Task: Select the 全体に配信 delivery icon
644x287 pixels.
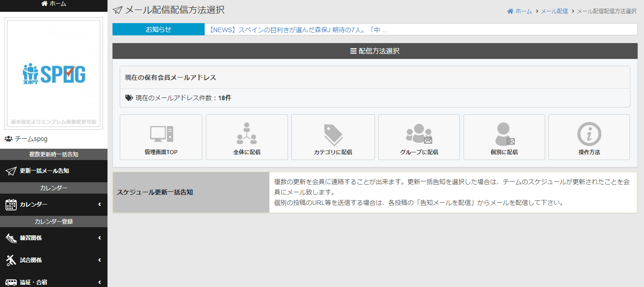Action: click(x=247, y=134)
